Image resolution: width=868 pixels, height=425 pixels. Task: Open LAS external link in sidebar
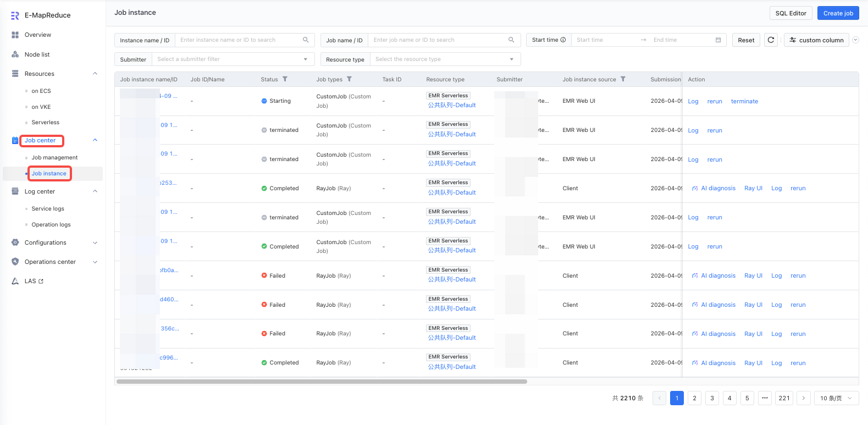(x=34, y=281)
